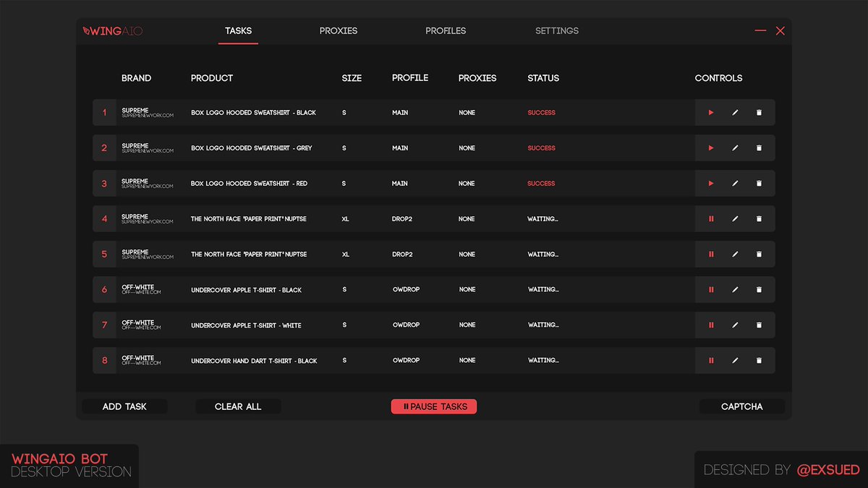Click the Controls column header
Viewport: 868px width, 488px height.
point(718,78)
